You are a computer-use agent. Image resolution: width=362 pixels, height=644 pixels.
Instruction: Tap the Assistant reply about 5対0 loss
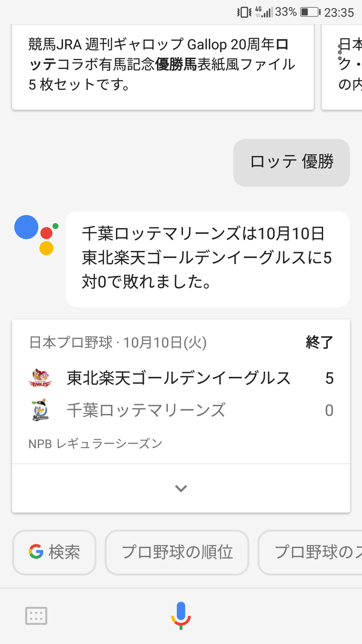pyautogui.click(x=208, y=259)
